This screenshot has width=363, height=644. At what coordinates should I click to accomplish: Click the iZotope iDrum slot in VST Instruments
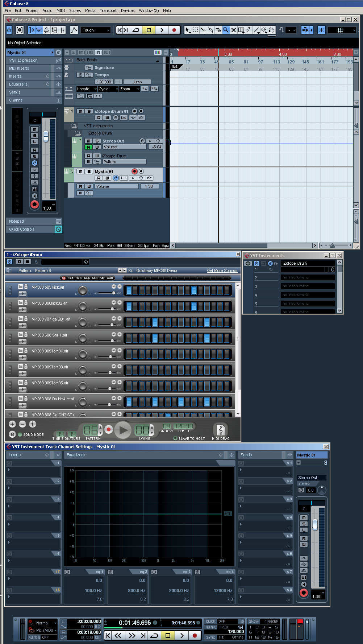(x=308, y=263)
